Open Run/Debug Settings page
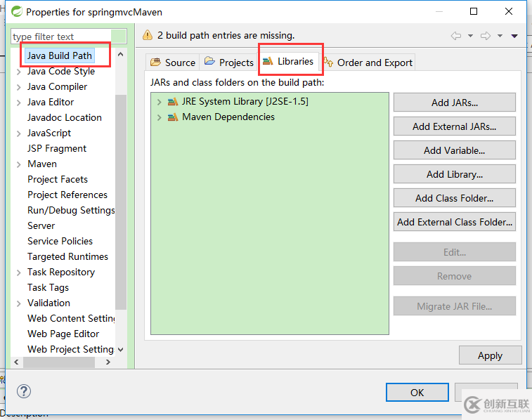Screen dimensions: 532x420 tap(71, 210)
